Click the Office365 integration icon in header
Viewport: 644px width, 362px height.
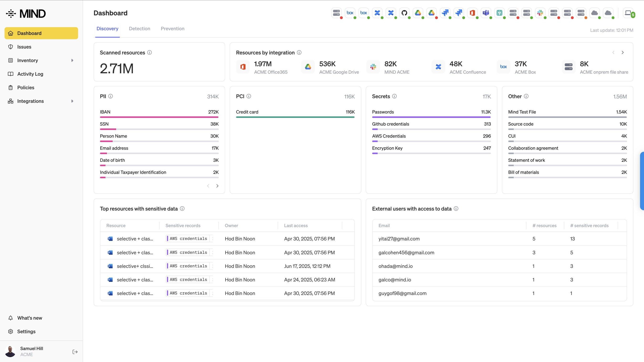[472, 13]
